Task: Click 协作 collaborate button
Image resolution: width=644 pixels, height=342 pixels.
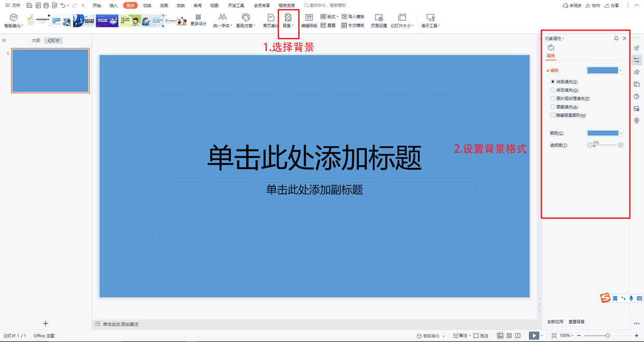Action: tap(593, 5)
